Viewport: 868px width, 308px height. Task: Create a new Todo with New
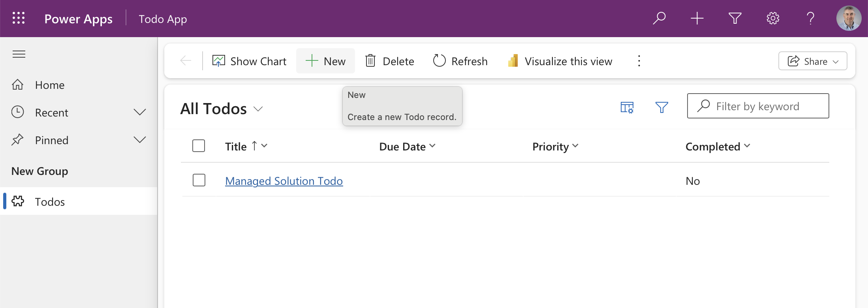325,61
